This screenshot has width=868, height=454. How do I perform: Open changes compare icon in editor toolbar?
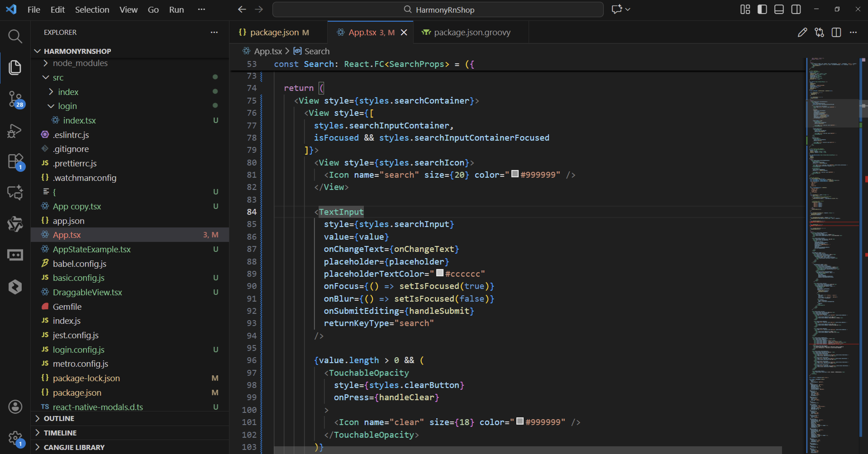click(820, 32)
